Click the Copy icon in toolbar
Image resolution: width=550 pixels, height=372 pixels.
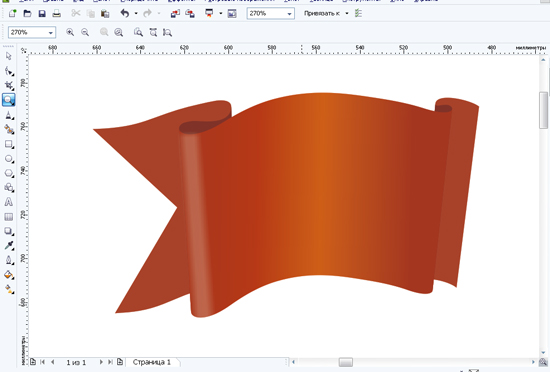coord(90,14)
